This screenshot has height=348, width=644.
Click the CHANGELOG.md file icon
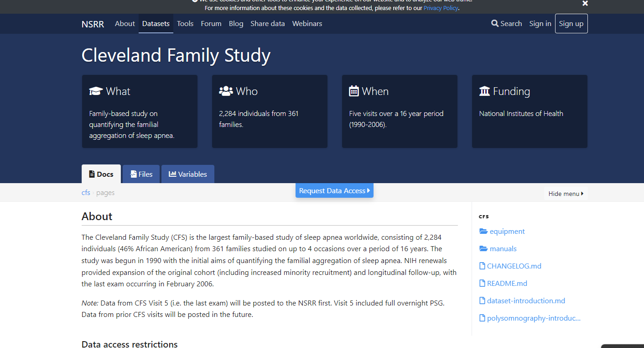(x=482, y=266)
